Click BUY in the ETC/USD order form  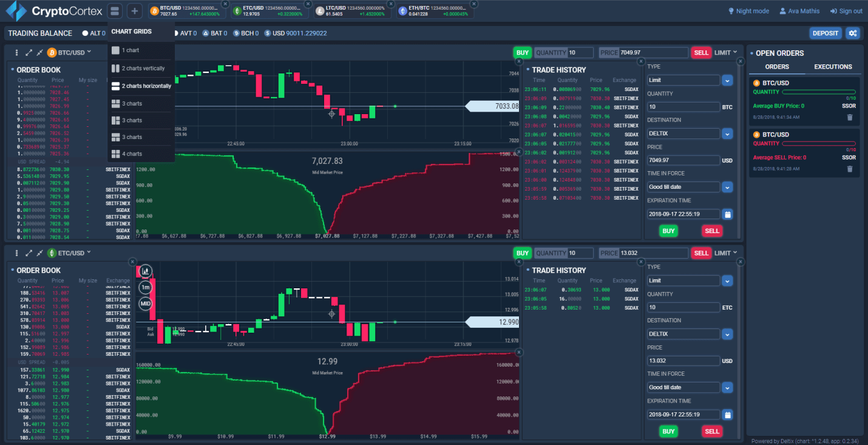click(x=668, y=431)
